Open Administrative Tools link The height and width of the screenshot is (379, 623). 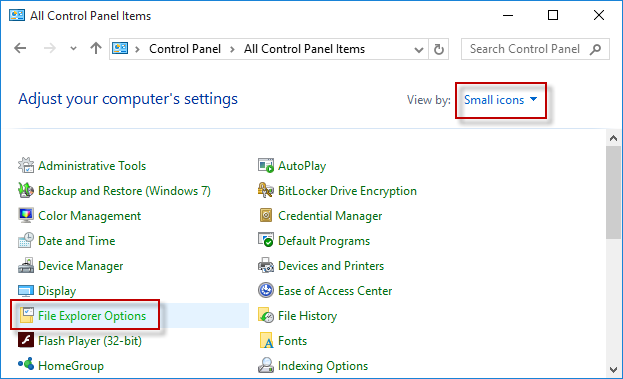(92, 166)
